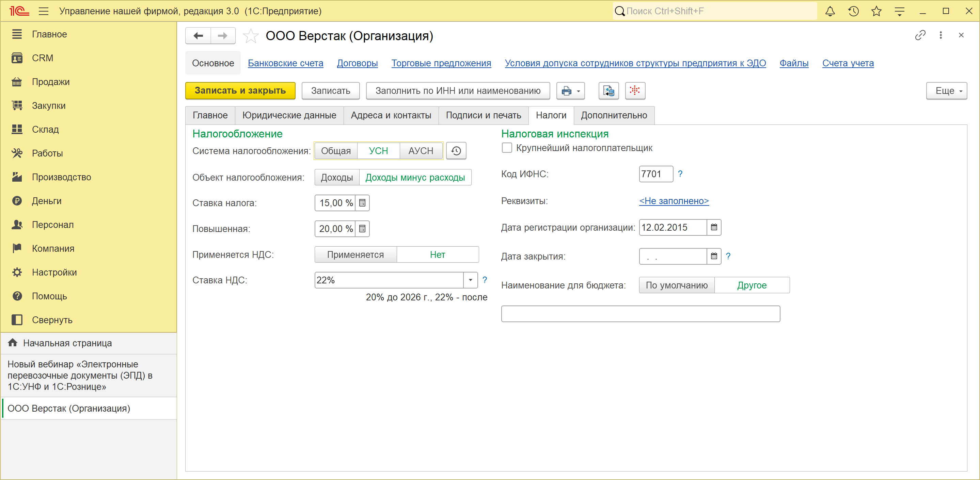
Task: Switch to Адреса и контакты tab
Action: click(x=391, y=115)
